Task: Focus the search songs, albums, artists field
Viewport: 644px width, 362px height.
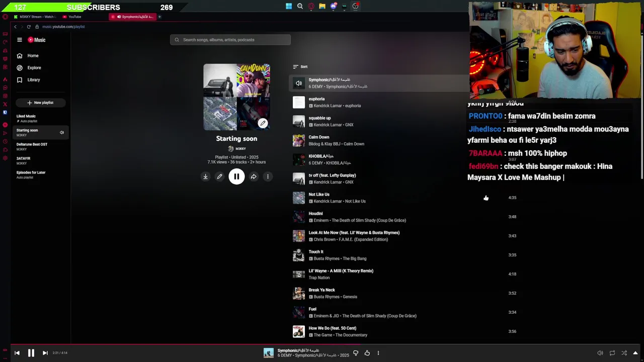Action: click(230, 40)
